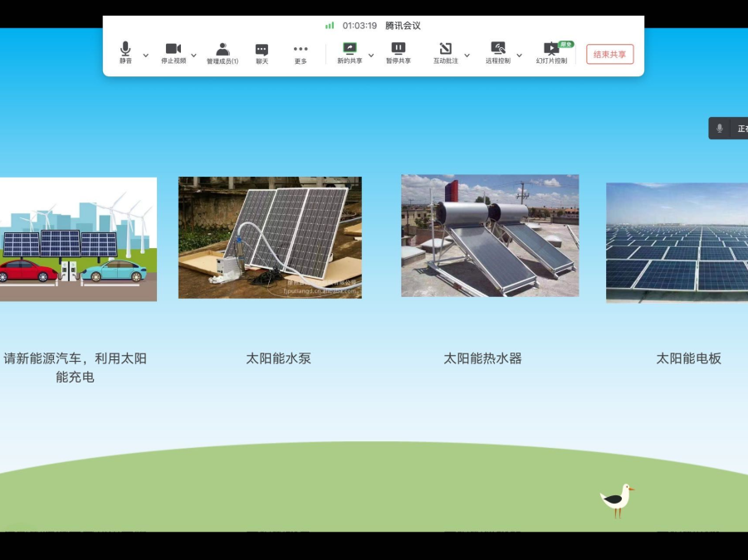Check the green network signal indicator
The width and height of the screenshot is (748, 560).
(x=330, y=25)
